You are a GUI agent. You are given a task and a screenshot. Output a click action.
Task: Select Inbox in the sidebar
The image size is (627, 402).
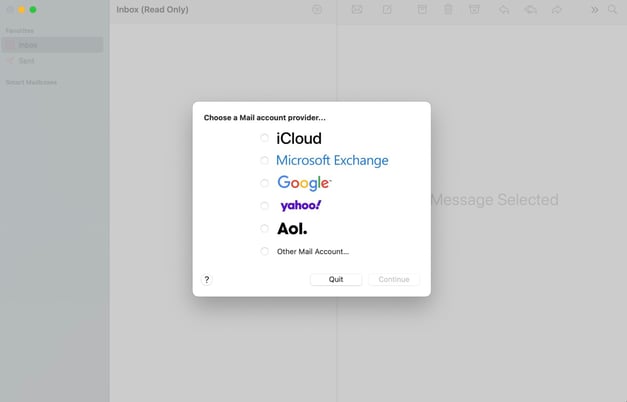[x=52, y=45]
